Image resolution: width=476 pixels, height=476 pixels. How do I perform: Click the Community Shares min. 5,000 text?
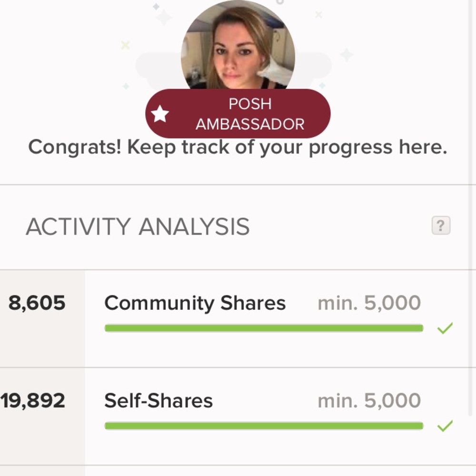click(369, 303)
